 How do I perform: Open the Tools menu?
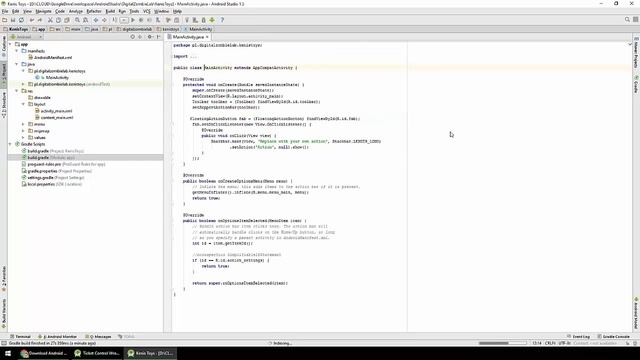[x=134, y=11]
